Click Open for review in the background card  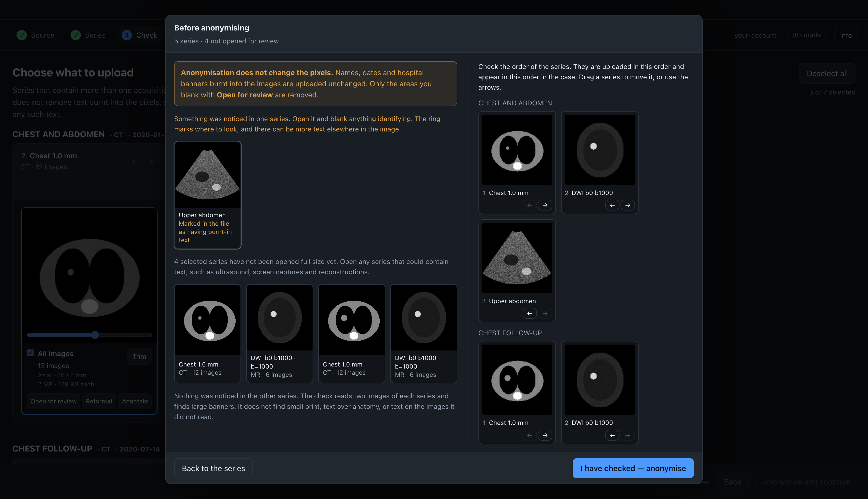pyautogui.click(x=53, y=401)
